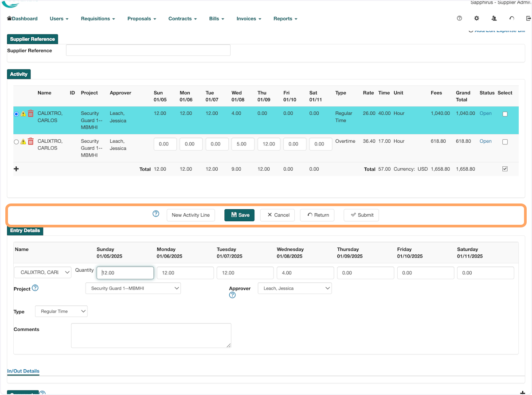Viewport: 532px width, 395px height.
Task: Switch to In/Out Details tab
Action: pos(23,371)
